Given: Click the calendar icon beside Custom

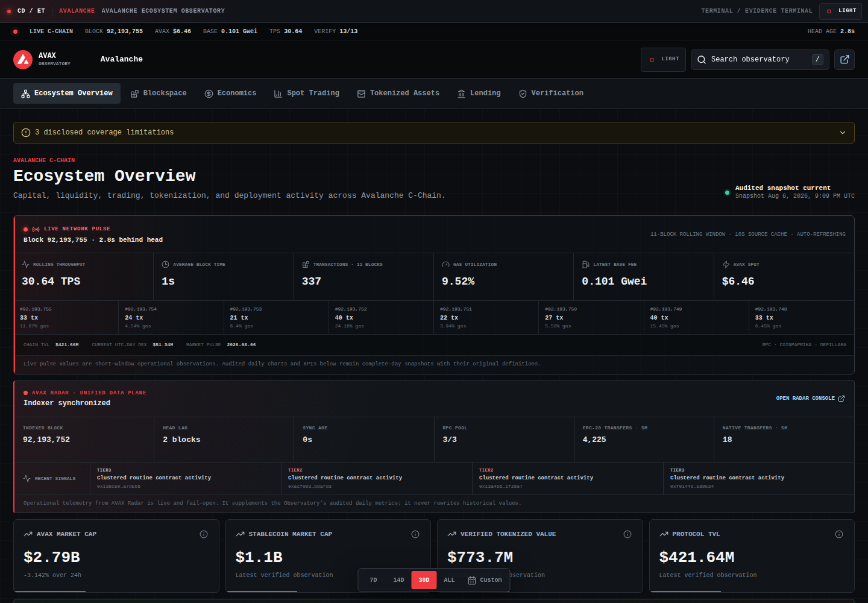Looking at the screenshot, I should click(472, 580).
